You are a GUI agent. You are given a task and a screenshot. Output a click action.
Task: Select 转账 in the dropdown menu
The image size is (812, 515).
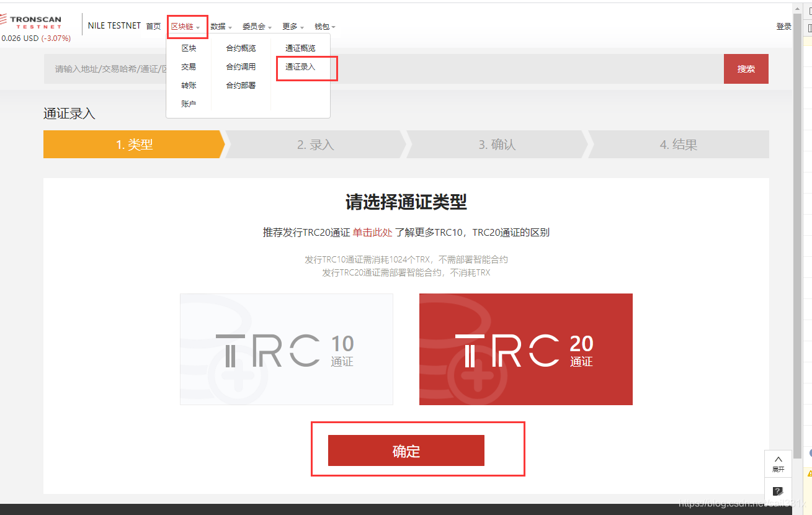pyautogui.click(x=189, y=86)
